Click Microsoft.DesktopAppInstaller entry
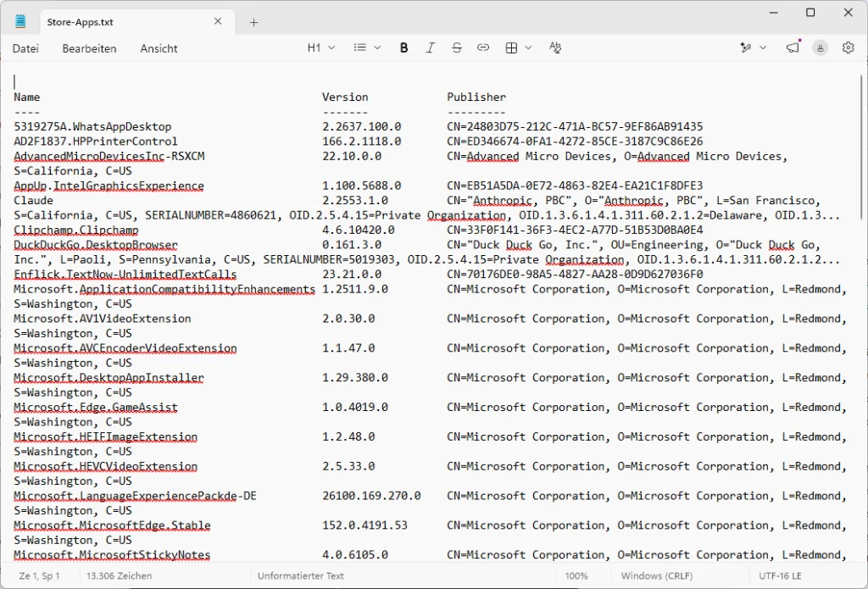The image size is (868, 589). (108, 377)
